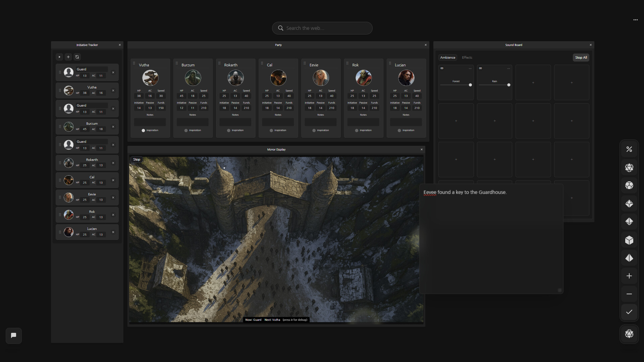
Task: Open options menu on the Rain sound tile
Action: click(x=509, y=68)
